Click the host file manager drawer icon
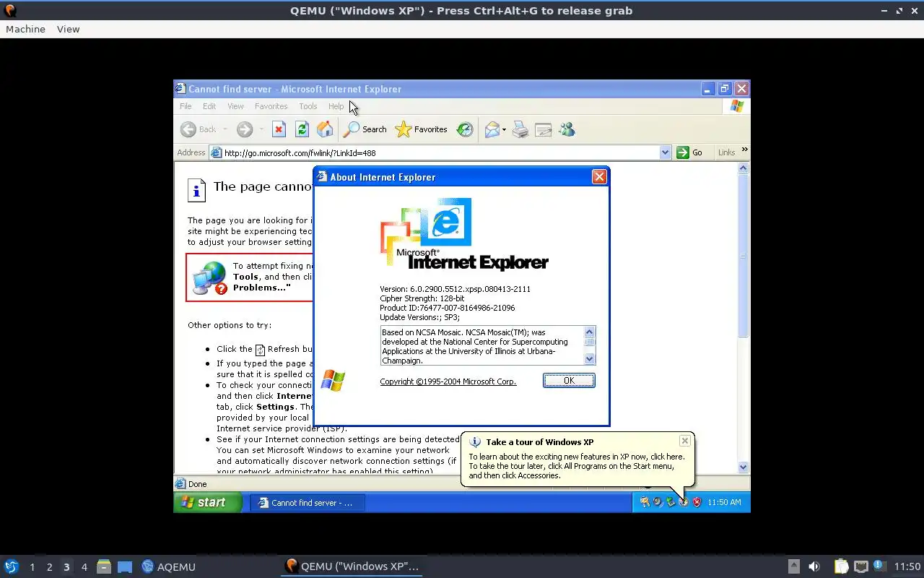 tap(104, 566)
